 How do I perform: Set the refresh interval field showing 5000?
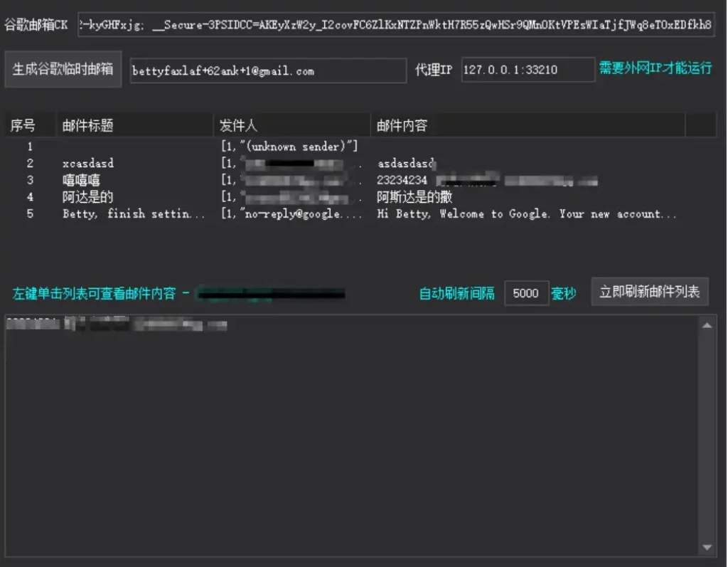(x=527, y=293)
